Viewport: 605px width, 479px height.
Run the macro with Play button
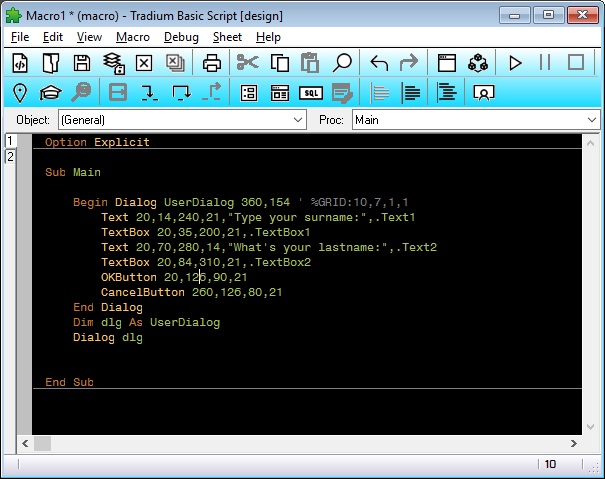(515, 63)
